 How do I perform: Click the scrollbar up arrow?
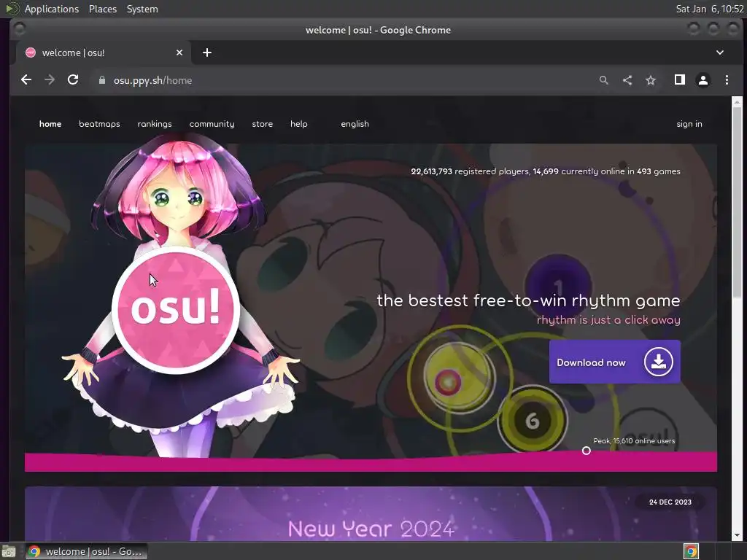coord(737,101)
